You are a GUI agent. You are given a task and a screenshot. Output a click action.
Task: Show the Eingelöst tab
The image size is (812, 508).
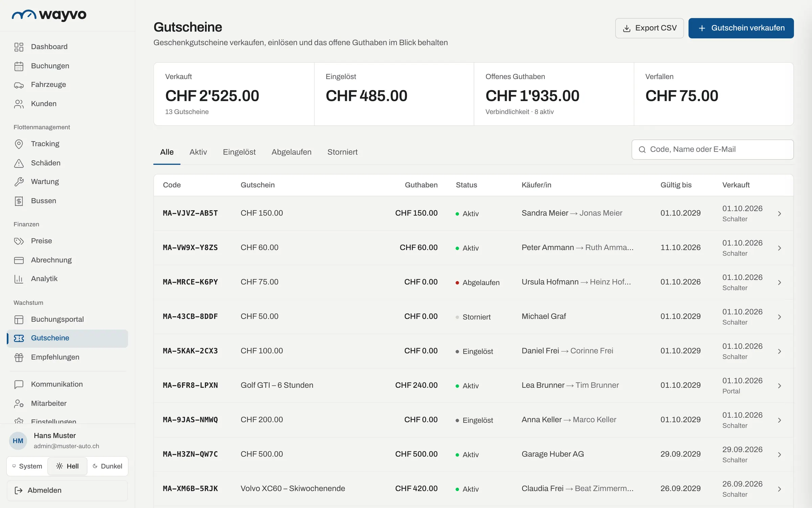coord(239,152)
